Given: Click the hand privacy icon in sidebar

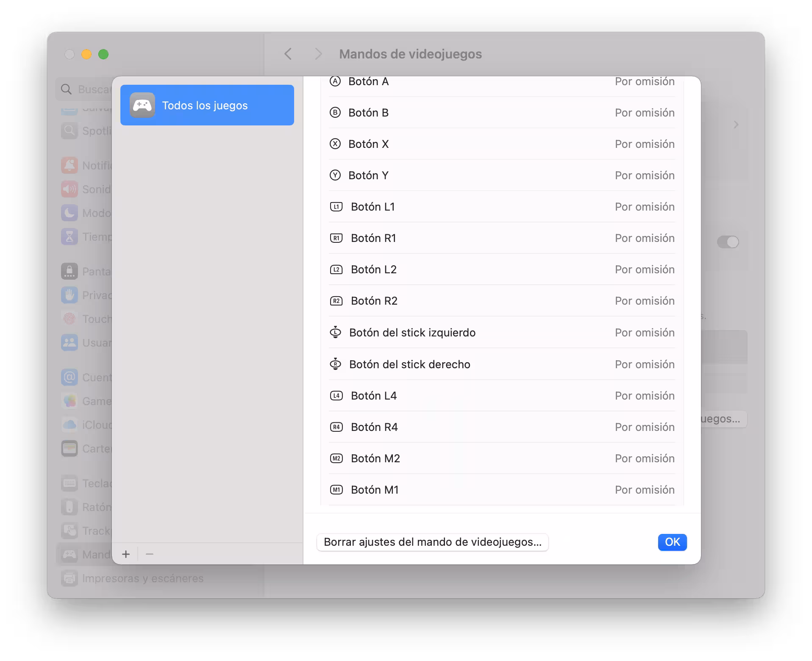Looking at the screenshot, I should tap(70, 295).
